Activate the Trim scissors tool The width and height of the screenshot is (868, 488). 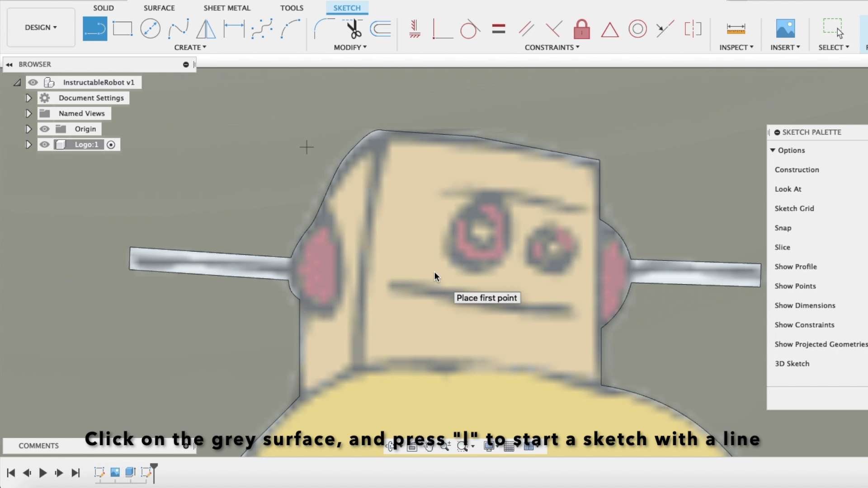354,29
